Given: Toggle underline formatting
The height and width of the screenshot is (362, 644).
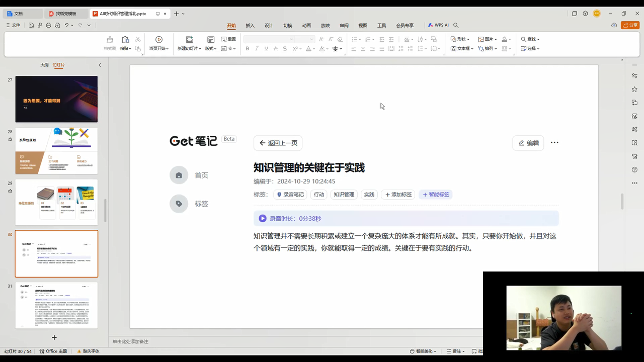Looking at the screenshot, I should pos(266,49).
